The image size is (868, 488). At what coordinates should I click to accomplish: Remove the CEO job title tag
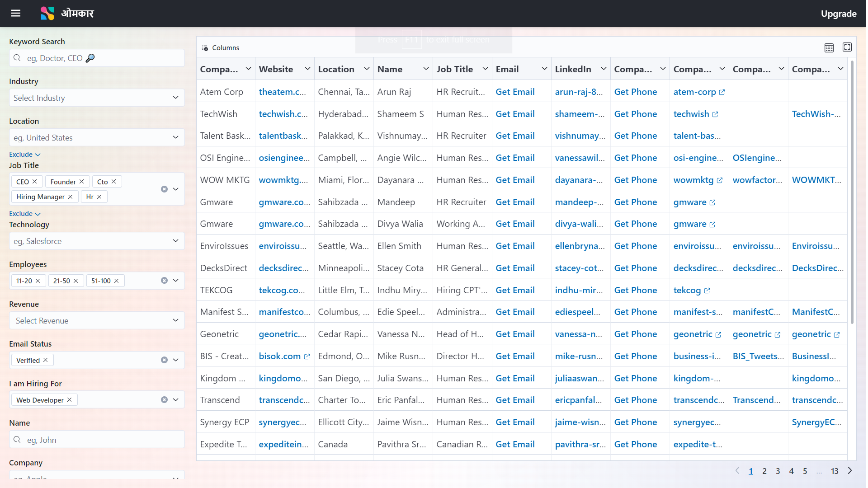[35, 182]
